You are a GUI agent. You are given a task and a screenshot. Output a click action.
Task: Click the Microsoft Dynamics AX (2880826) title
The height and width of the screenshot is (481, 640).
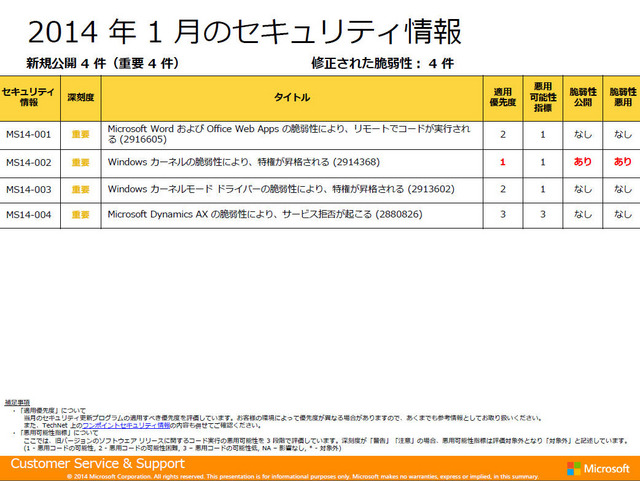pyautogui.click(x=265, y=214)
